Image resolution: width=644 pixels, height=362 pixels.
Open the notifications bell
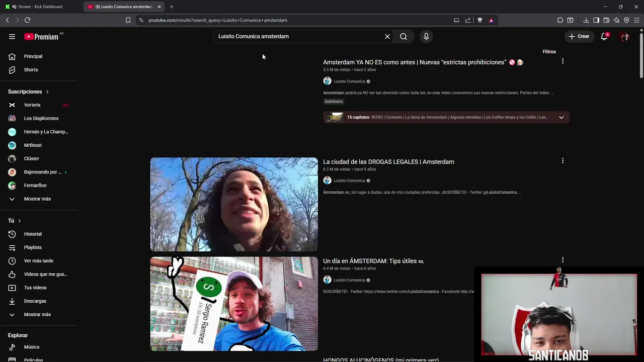click(x=604, y=36)
